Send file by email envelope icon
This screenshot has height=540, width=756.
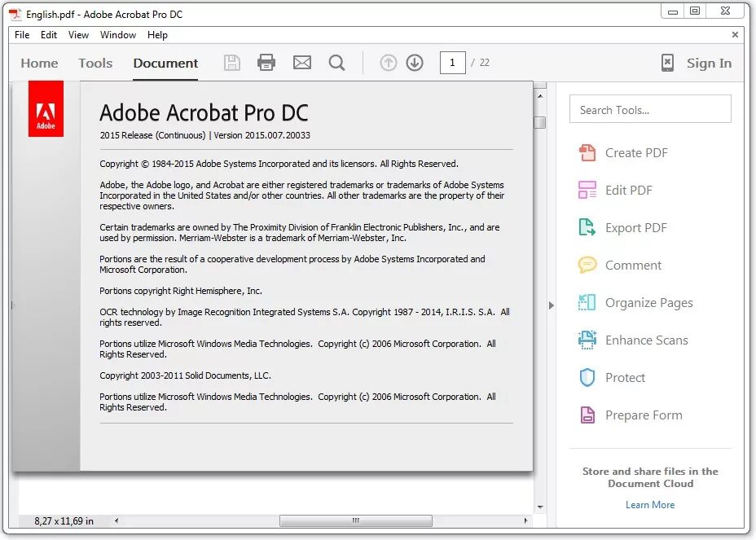(302, 63)
